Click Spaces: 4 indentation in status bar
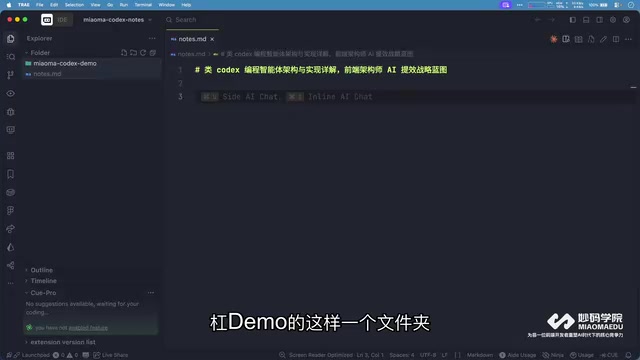 click(402, 355)
